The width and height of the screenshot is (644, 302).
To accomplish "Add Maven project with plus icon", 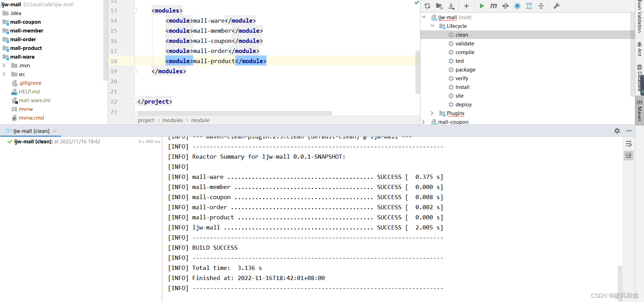I will [466, 6].
